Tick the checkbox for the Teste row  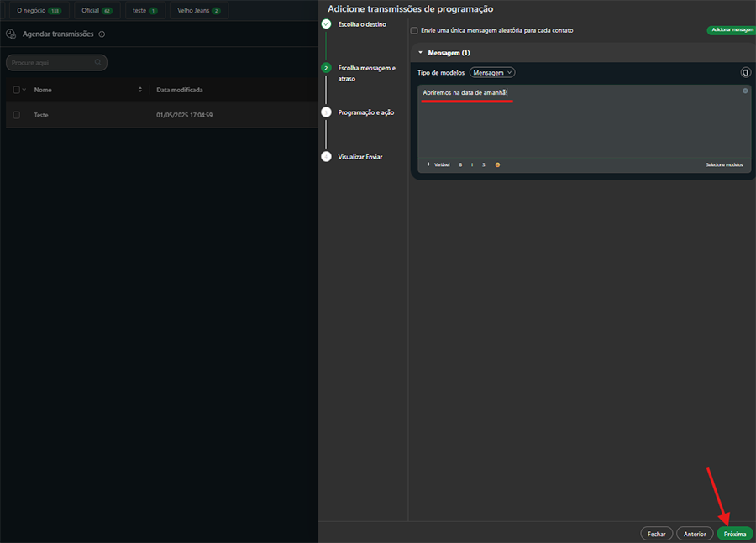pos(16,115)
